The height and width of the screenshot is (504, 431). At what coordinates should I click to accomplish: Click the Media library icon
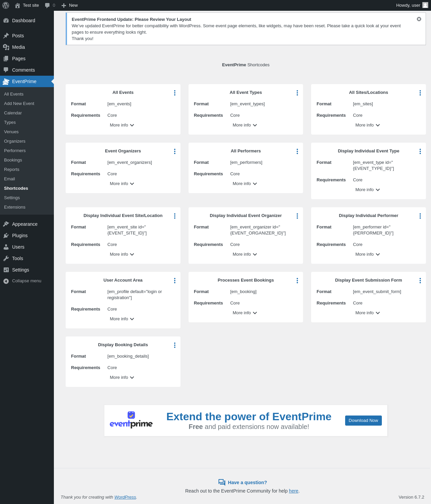[x=6, y=47]
